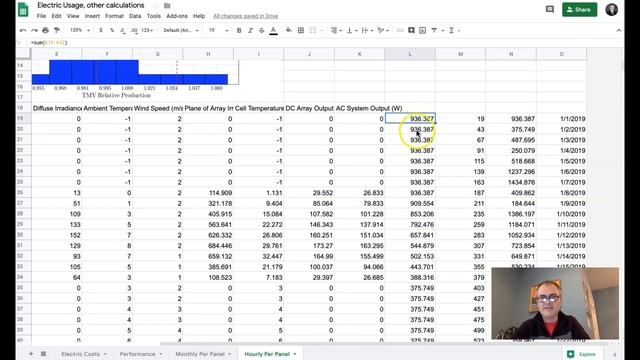The height and width of the screenshot is (360, 640).
Task: Open the View menu
Action: (x=73, y=16)
